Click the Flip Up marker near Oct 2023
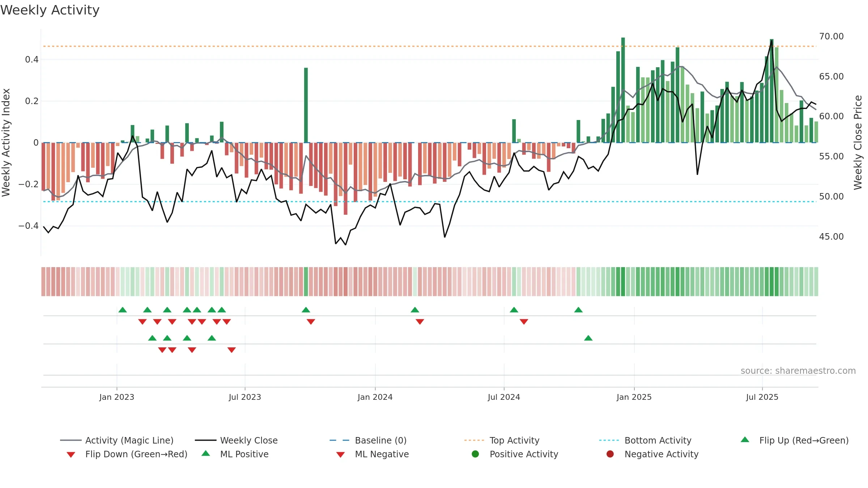 click(x=306, y=310)
